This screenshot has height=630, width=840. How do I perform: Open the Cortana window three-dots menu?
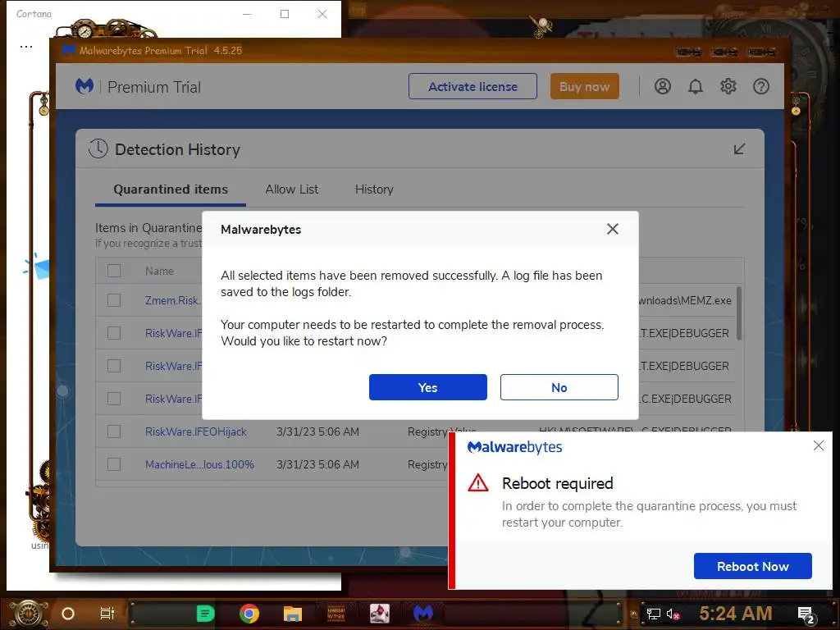coord(25,47)
